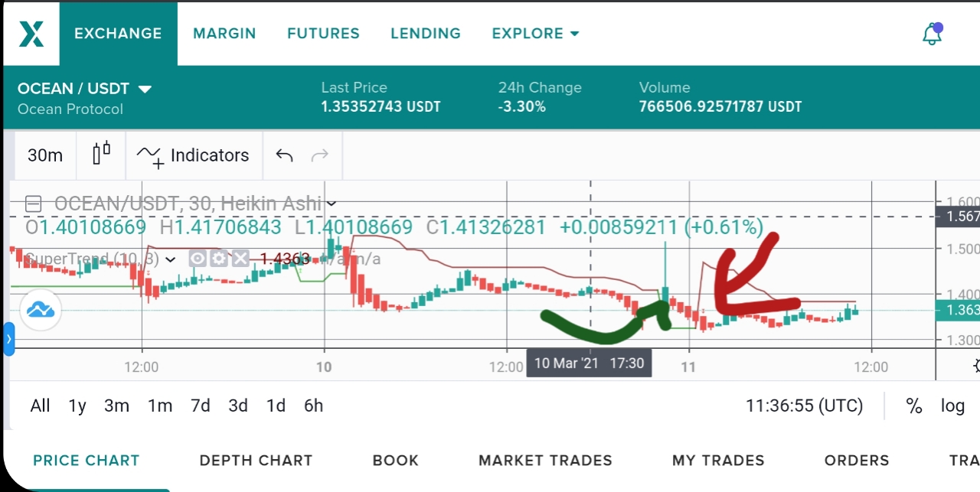The width and height of the screenshot is (980, 492).
Task: Click the C1.41326281 close value
Action: (486, 227)
